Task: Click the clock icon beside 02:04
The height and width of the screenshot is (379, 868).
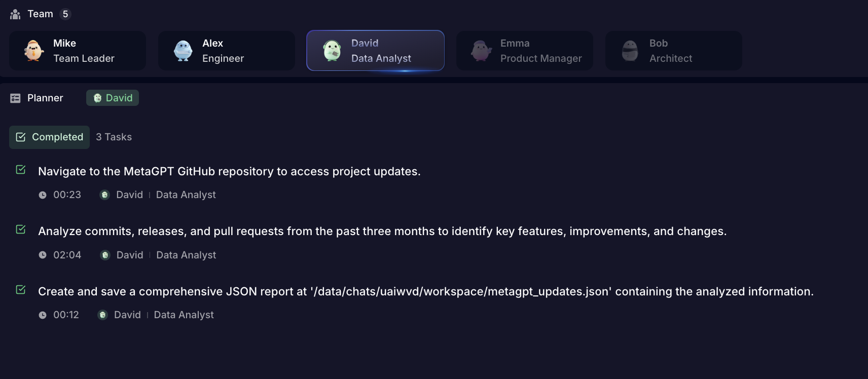Action: tap(43, 255)
